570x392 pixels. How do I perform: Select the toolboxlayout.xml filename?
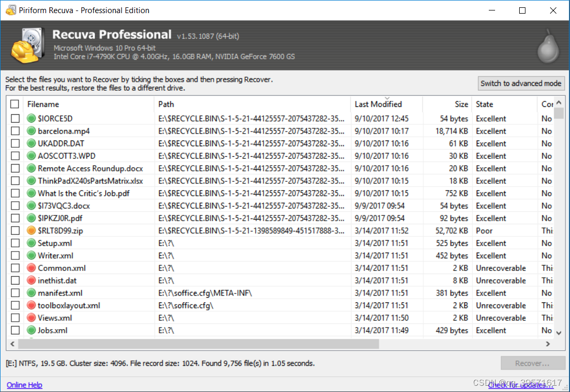point(69,306)
